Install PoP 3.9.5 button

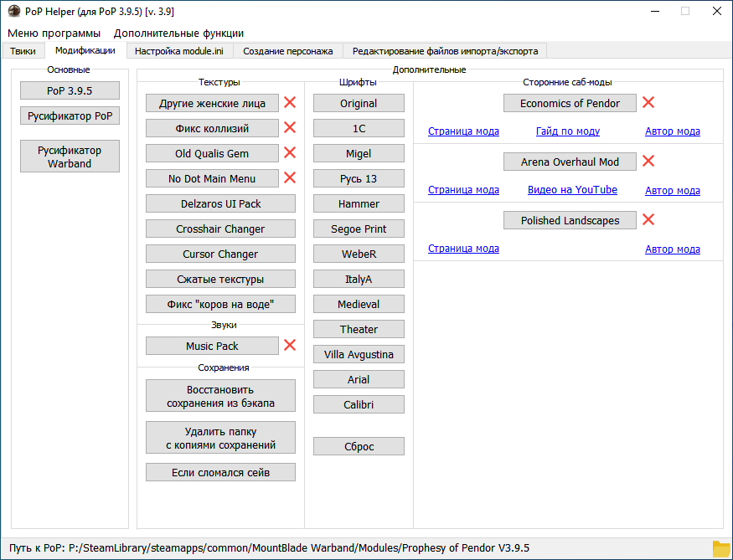pos(70,90)
